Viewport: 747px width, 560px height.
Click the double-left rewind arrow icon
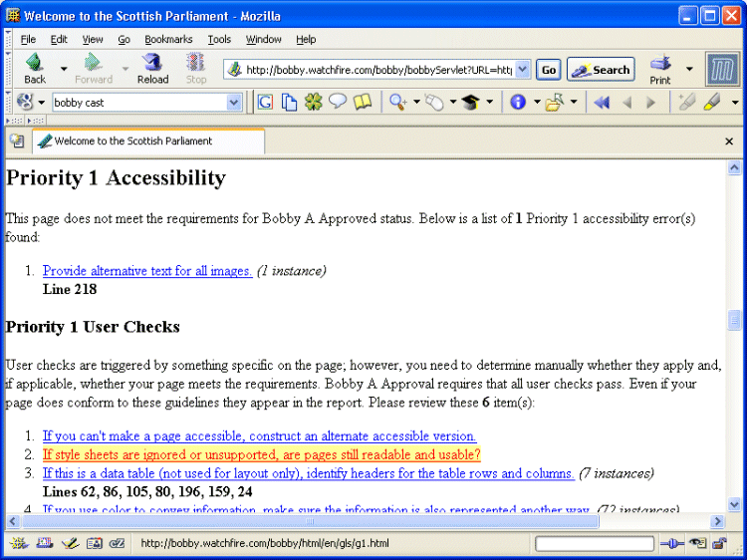[x=603, y=103]
